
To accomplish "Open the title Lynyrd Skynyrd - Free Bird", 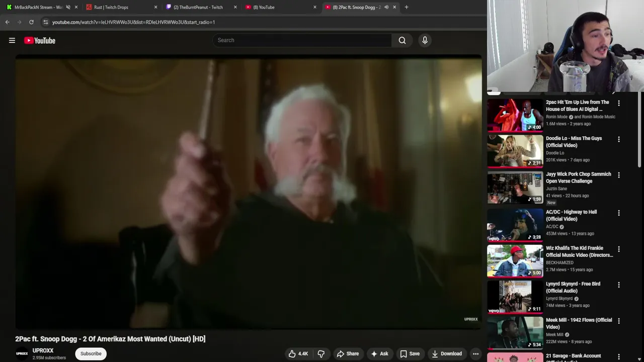I will 573,287.
